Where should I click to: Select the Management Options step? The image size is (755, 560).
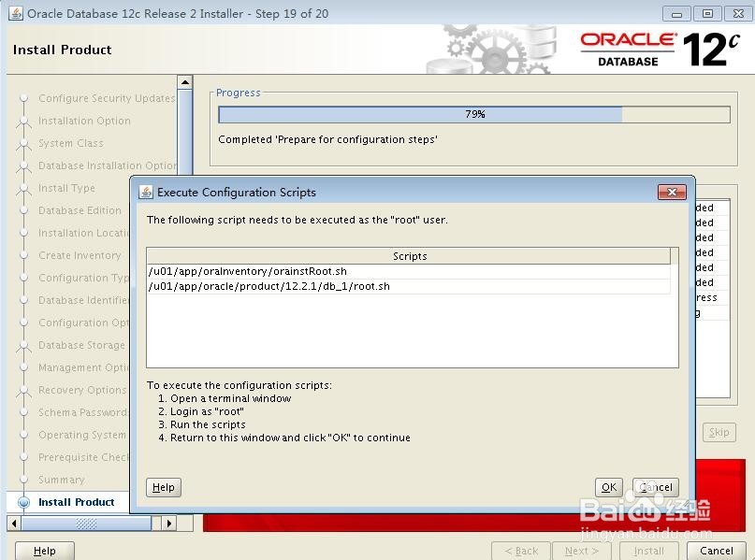(x=84, y=367)
